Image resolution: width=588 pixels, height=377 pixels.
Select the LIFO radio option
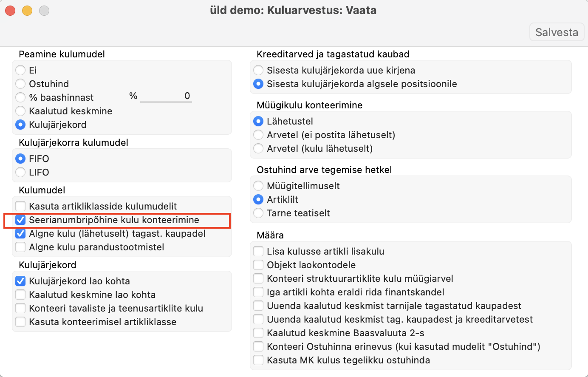pos(20,172)
